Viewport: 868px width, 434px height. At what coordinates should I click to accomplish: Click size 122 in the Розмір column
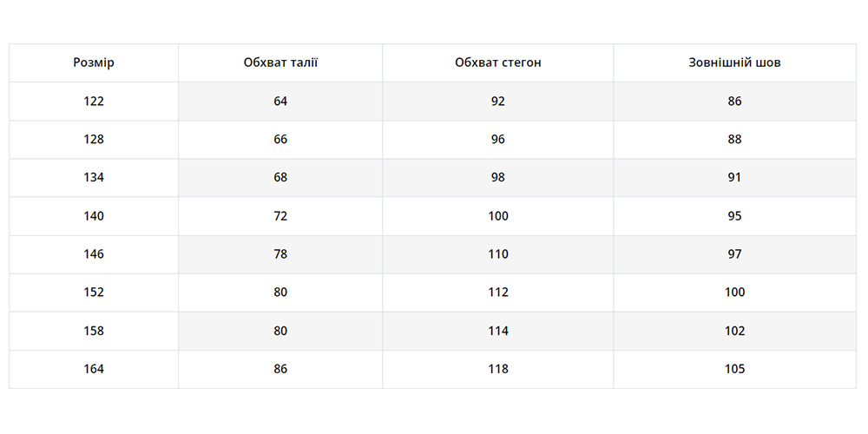click(x=94, y=101)
